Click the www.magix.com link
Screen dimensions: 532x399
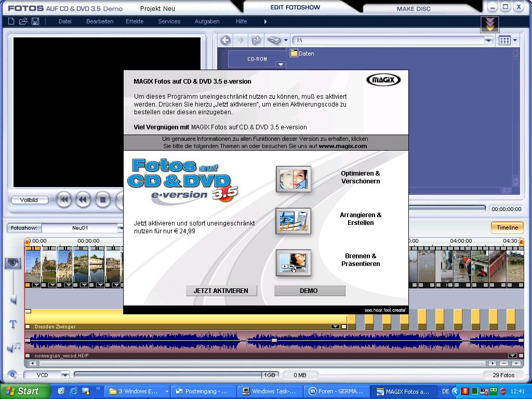coord(343,146)
